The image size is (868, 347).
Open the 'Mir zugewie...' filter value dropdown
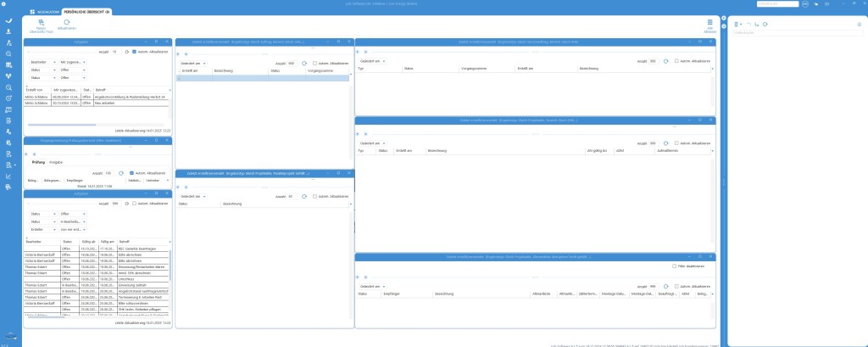point(74,62)
